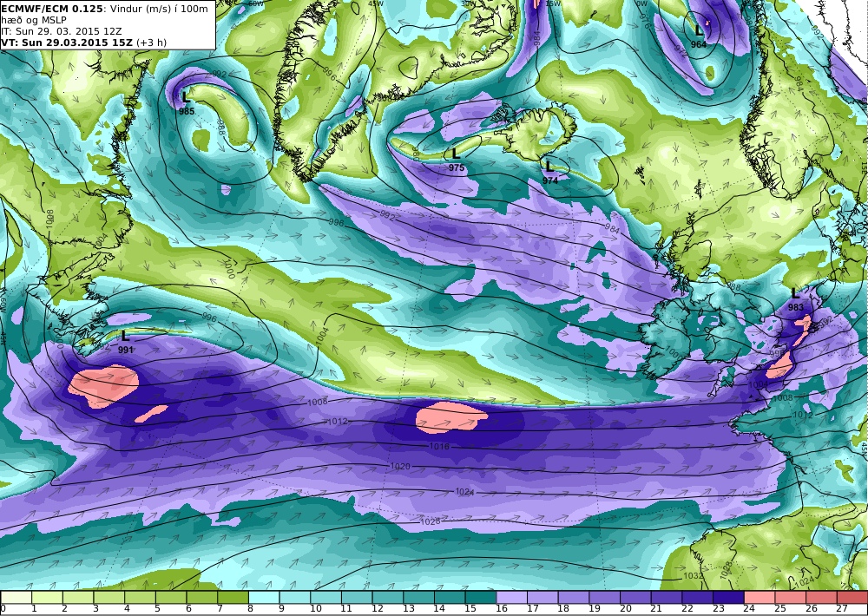Click the '991' pressure value label

pyautogui.click(x=126, y=350)
